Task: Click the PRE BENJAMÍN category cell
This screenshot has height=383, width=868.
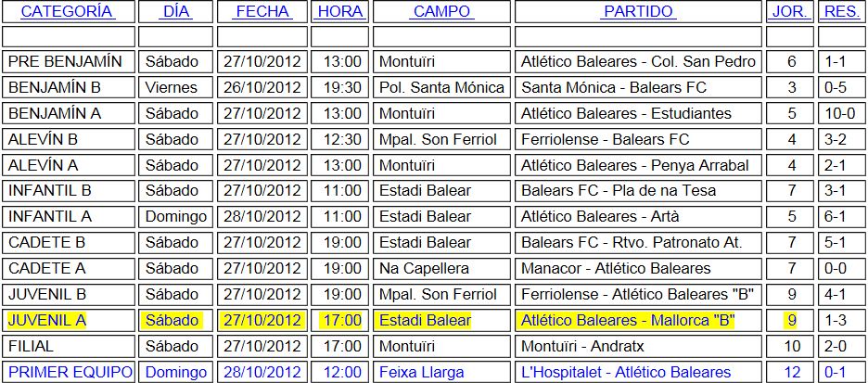Action: [69, 61]
